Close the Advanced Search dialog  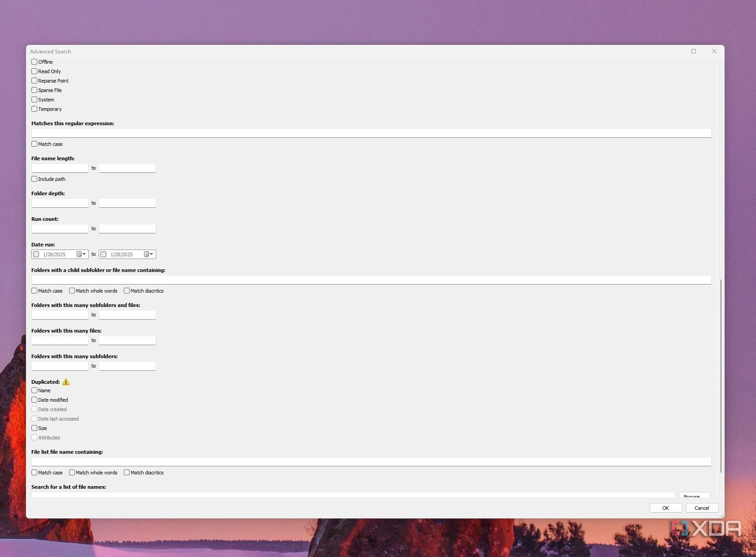[714, 52]
